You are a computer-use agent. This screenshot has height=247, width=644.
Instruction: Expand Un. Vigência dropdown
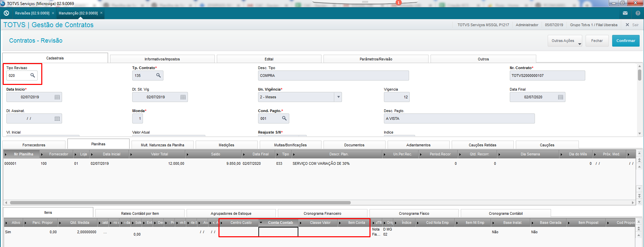coord(338,97)
